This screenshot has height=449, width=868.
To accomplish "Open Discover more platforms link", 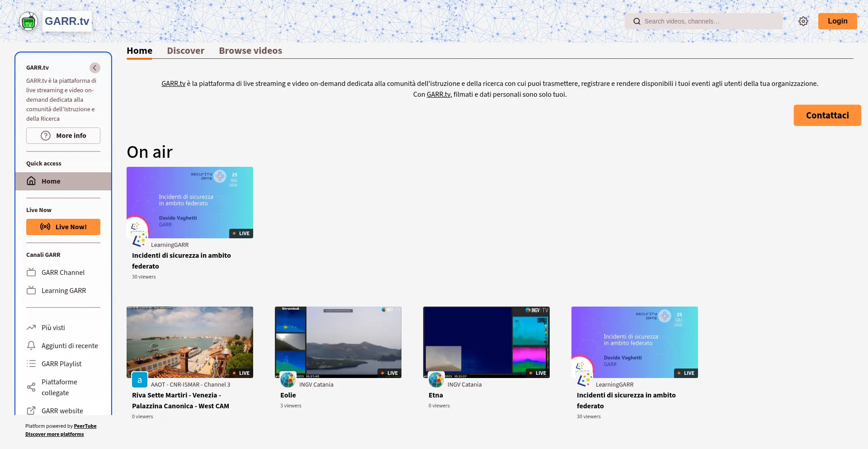I will 55,434.
